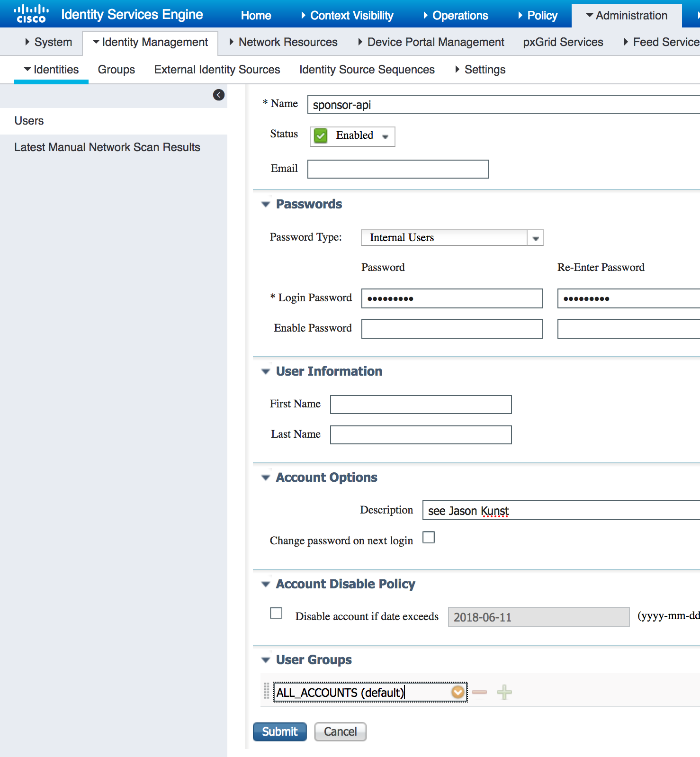
Task: Click the Name field with sponsor-api
Action: click(x=503, y=104)
